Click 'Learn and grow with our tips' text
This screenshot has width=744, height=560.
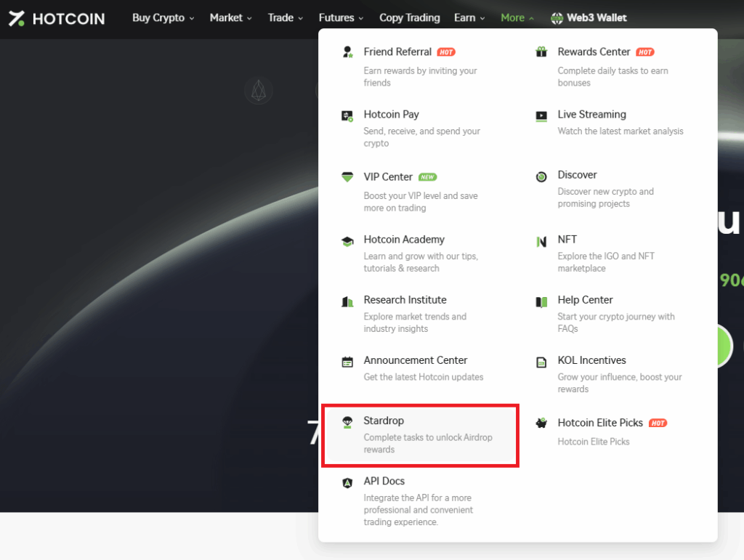pyautogui.click(x=421, y=262)
